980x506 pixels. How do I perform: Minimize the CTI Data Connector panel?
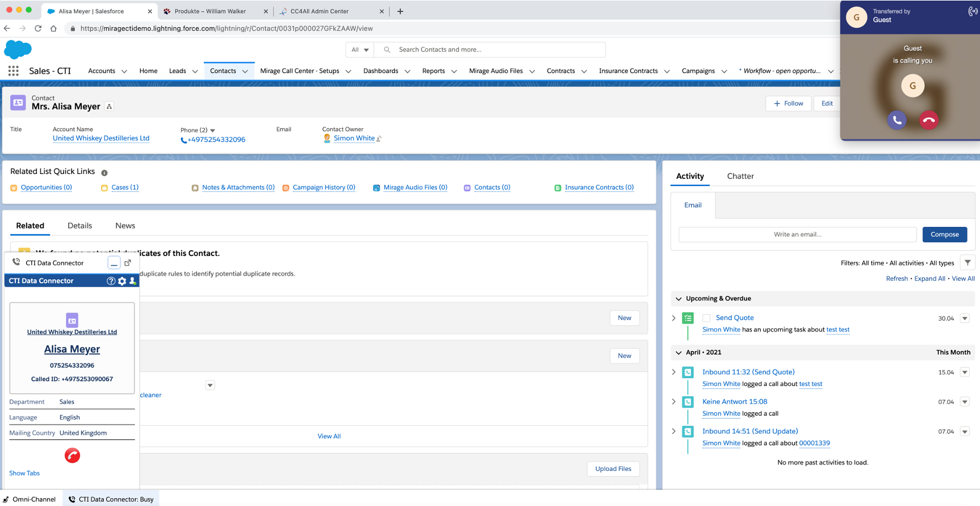(x=114, y=263)
